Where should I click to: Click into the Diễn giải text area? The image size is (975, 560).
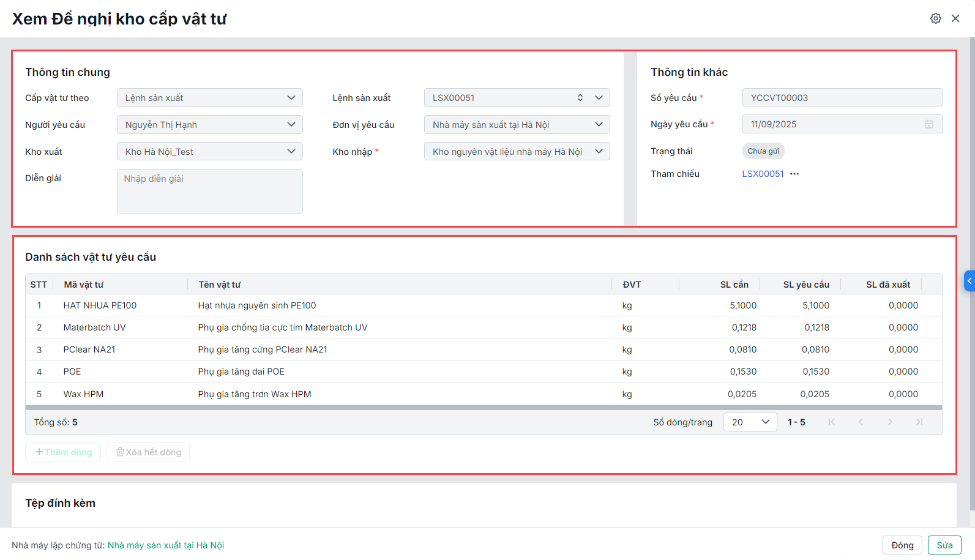[209, 192]
